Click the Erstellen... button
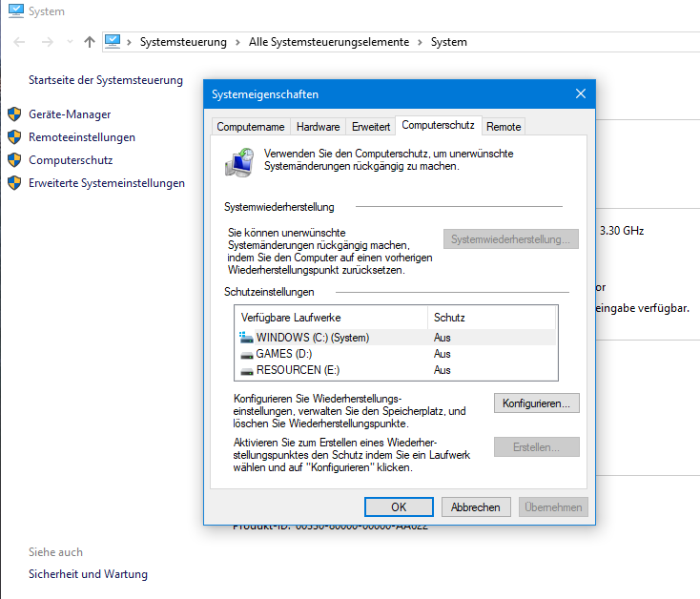 [537, 446]
